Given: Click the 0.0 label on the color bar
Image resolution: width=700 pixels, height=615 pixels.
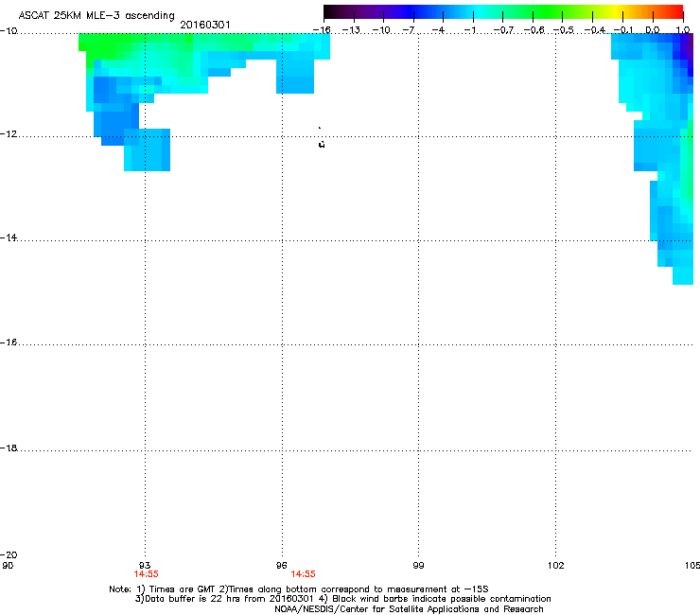Looking at the screenshot, I should [x=653, y=30].
